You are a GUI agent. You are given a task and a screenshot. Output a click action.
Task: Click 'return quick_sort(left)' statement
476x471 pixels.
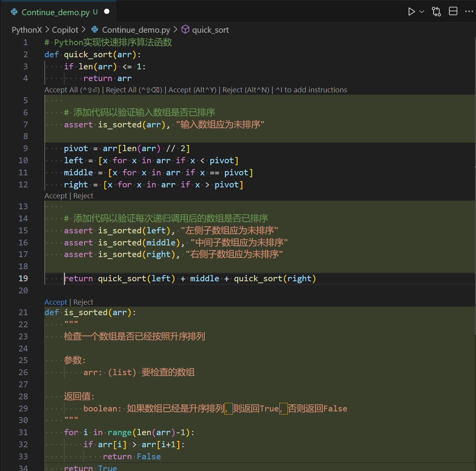(x=190, y=279)
